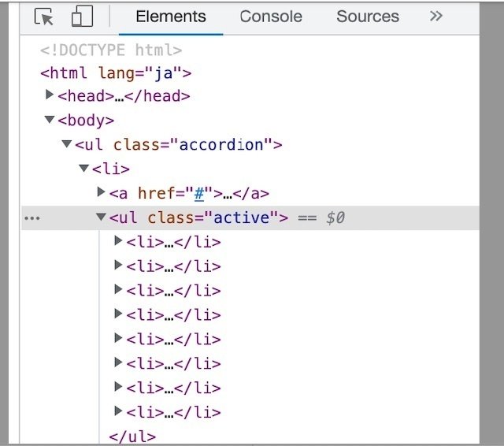Viewport: 504px width, 446px height.
Task: Collapse the ul class="active" node
Action: 101,217
